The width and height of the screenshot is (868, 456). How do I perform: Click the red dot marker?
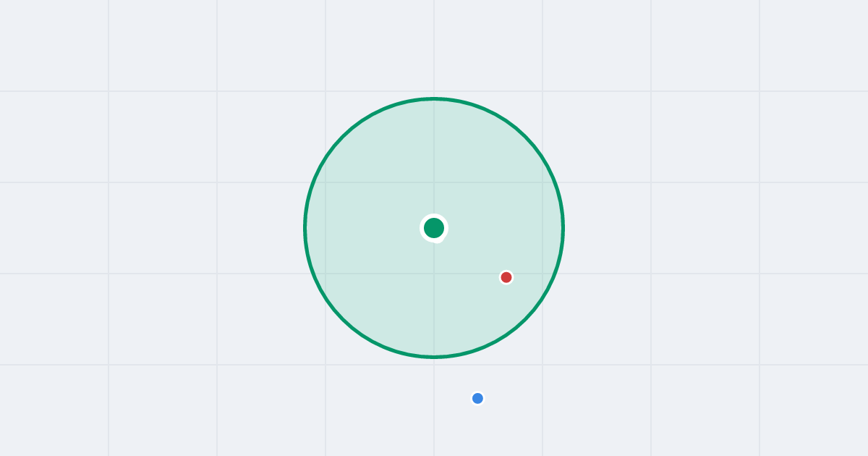click(x=506, y=277)
